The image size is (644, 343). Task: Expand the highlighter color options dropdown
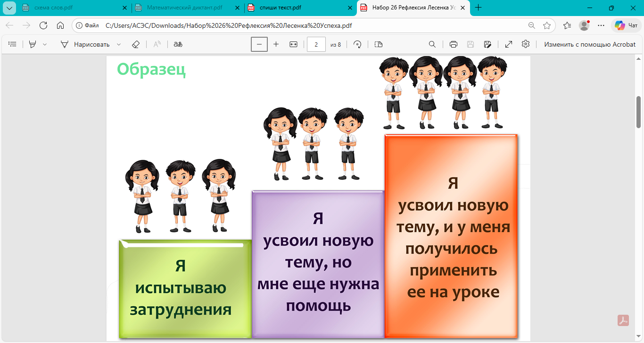[45, 44]
